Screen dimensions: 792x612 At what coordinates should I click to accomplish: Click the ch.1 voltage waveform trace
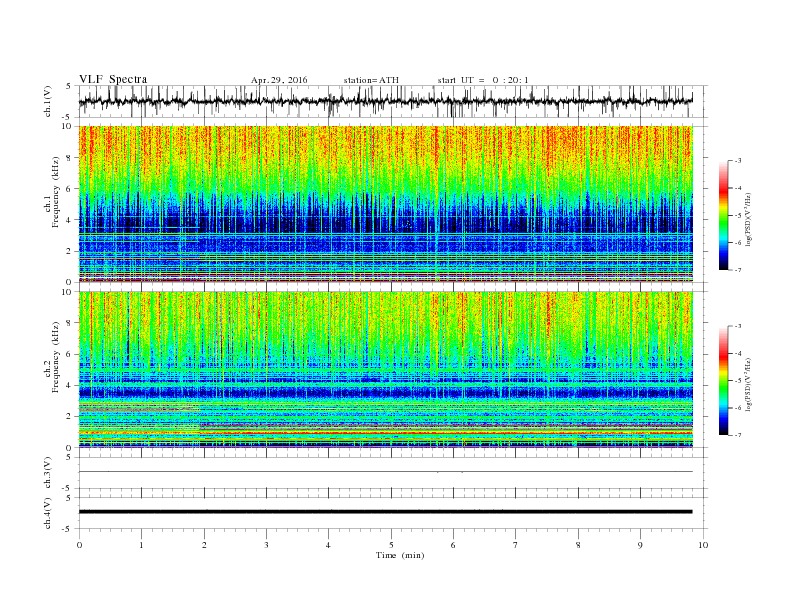[385, 101]
